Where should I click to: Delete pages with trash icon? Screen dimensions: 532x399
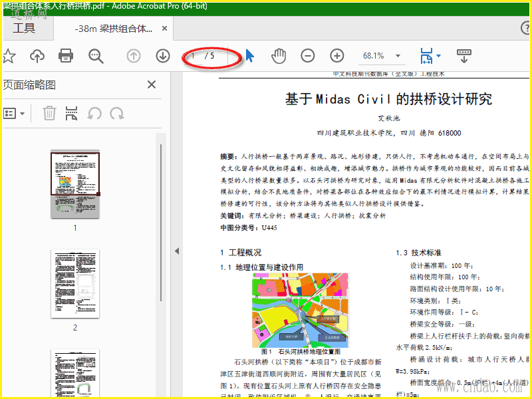click(49, 113)
